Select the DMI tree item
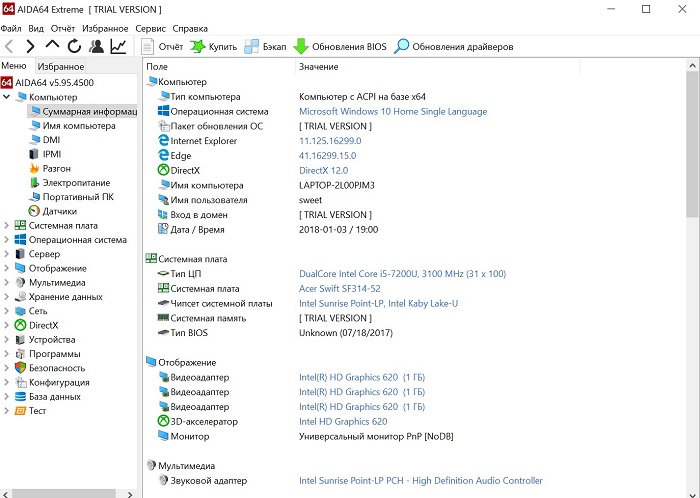The image size is (700, 498). tap(45, 140)
